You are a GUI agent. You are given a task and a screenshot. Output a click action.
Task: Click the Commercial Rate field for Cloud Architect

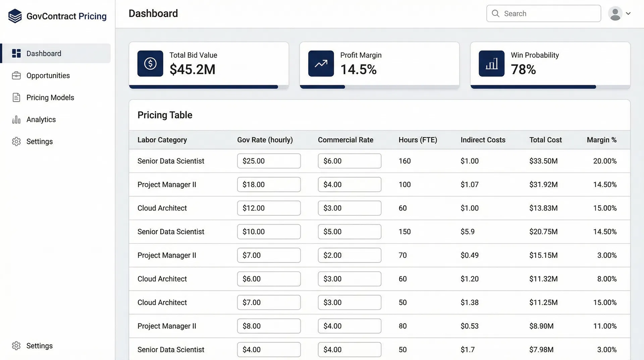tap(349, 208)
